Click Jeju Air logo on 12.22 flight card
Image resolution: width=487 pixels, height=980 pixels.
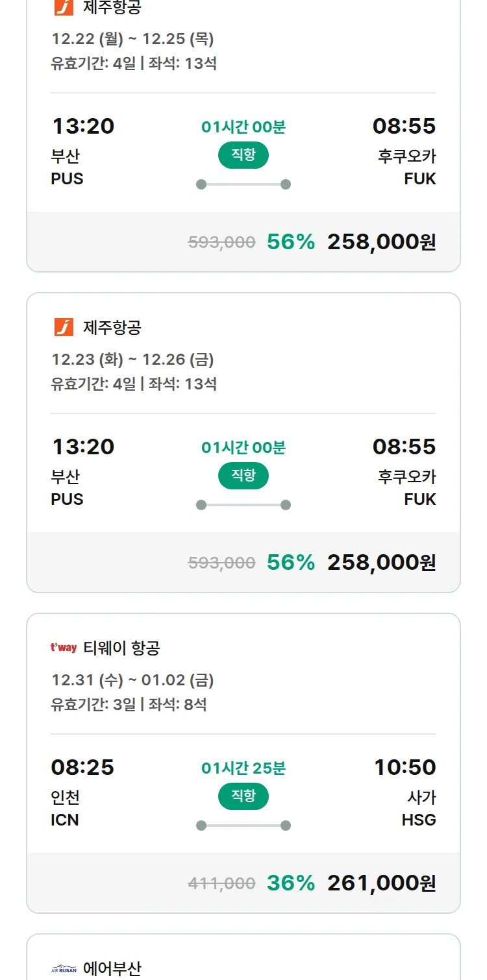(64, 7)
